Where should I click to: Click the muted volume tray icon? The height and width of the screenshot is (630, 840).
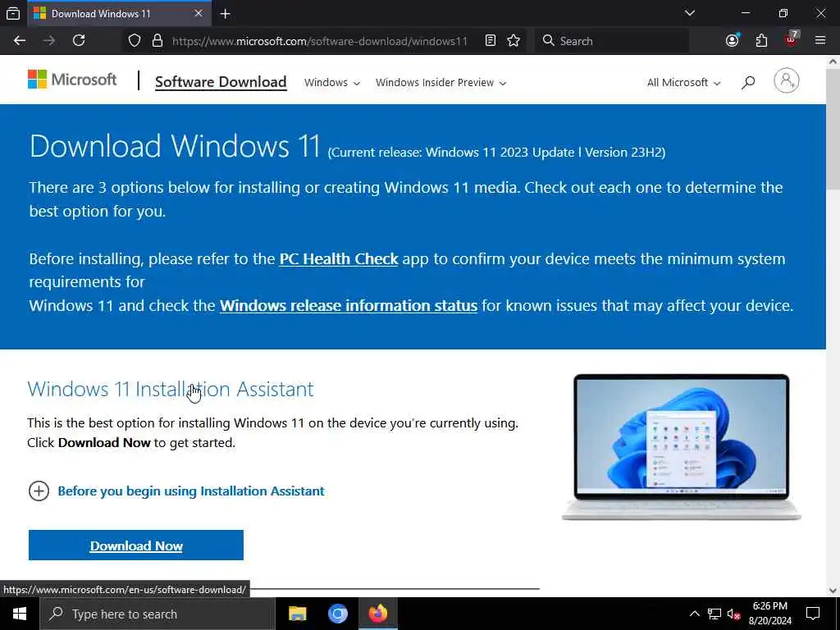(x=734, y=614)
